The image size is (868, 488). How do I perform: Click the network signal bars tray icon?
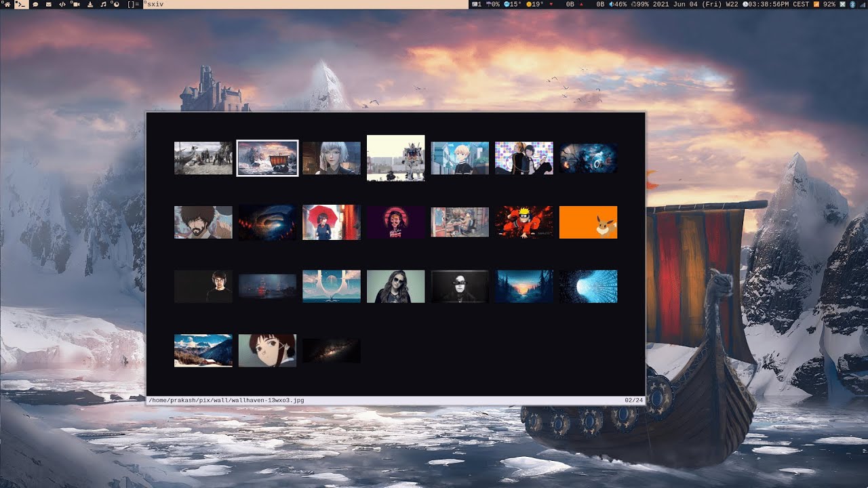862,4
